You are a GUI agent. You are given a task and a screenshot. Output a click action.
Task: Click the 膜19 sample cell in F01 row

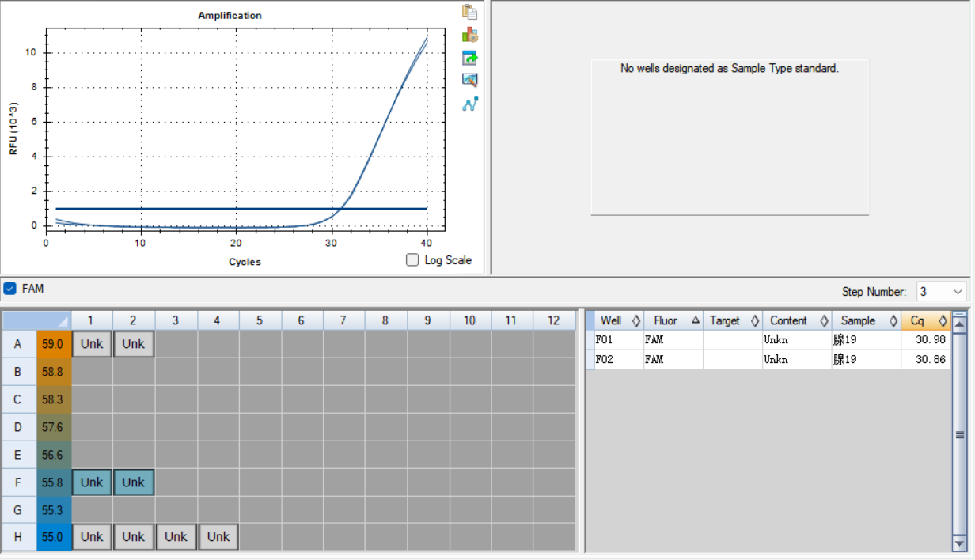pyautogui.click(x=867, y=339)
